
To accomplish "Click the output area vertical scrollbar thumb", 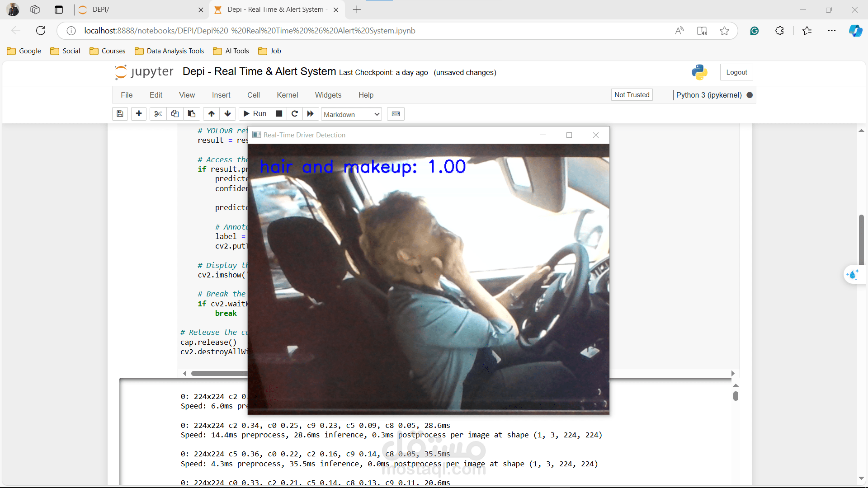I will pyautogui.click(x=736, y=396).
